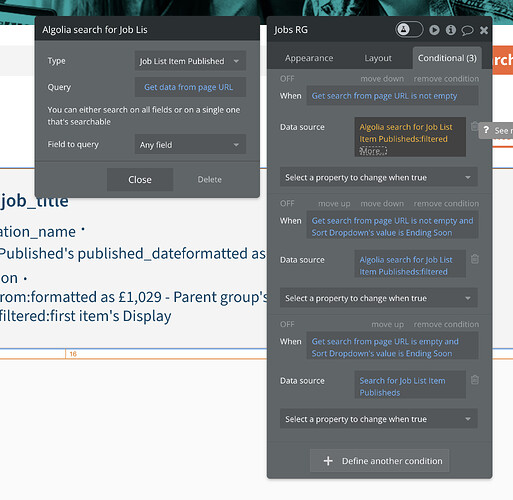Screen dimensions: 513x500
Task: Toggle OFF indicator of the second condition
Action: pos(287,203)
